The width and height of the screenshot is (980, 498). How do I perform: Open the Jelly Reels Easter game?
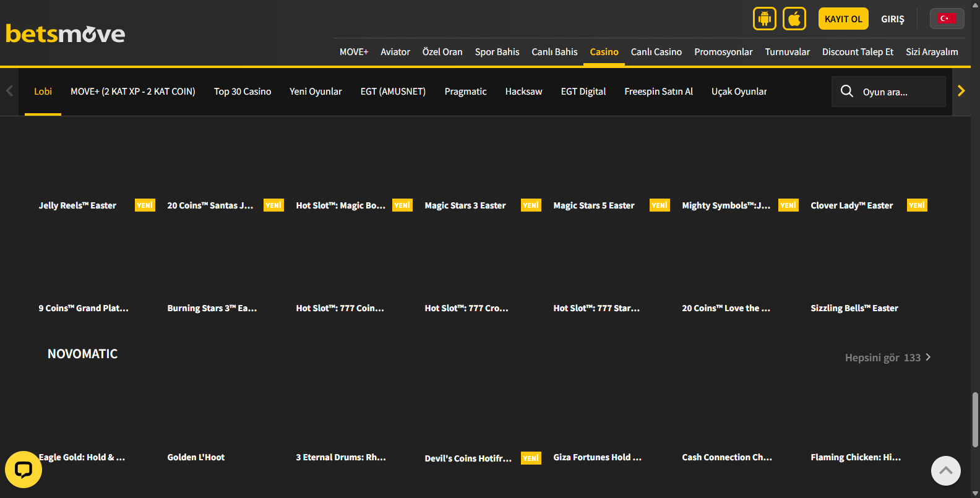(x=77, y=205)
